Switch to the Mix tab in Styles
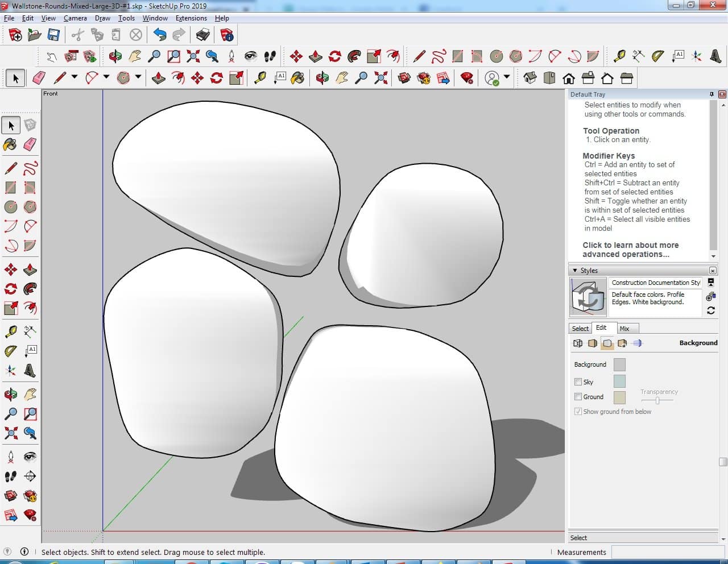The height and width of the screenshot is (564, 728). coord(624,329)
